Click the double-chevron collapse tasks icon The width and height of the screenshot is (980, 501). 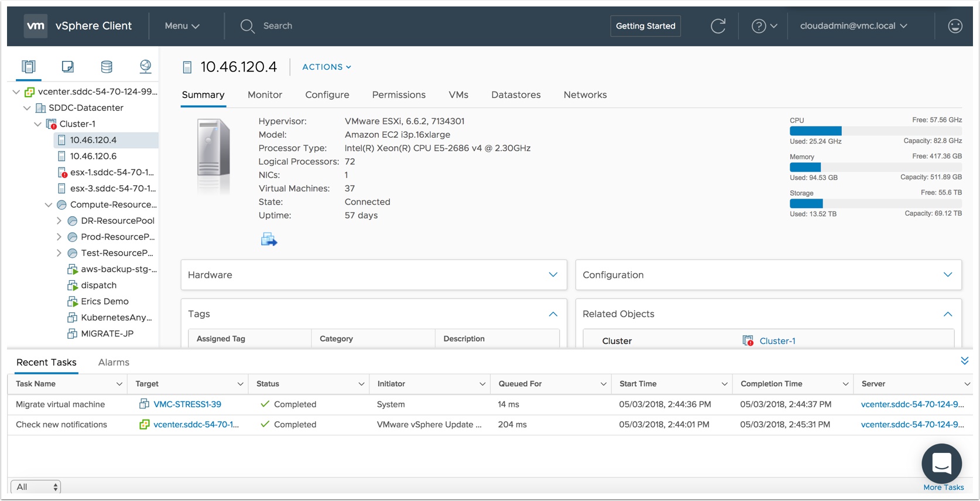(x=964, y=361)
